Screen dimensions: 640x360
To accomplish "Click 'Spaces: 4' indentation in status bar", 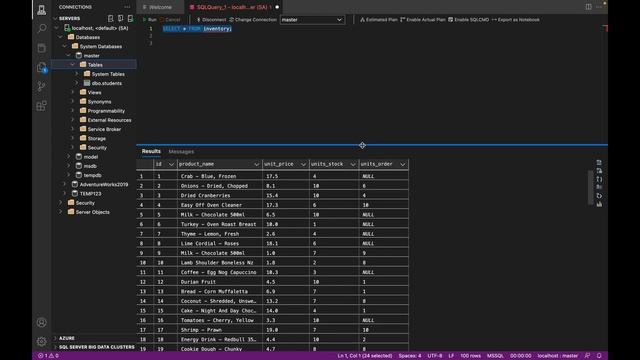I will click(x=410, y=356).
